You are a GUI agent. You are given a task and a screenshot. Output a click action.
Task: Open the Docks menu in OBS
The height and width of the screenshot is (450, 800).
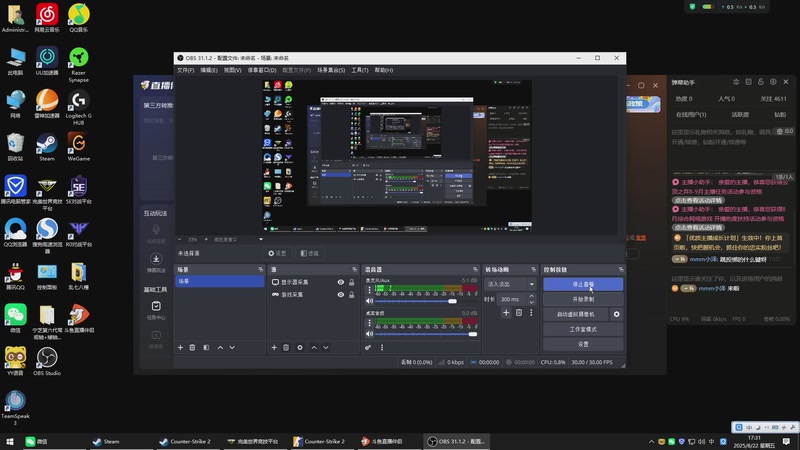coord(262,70)
